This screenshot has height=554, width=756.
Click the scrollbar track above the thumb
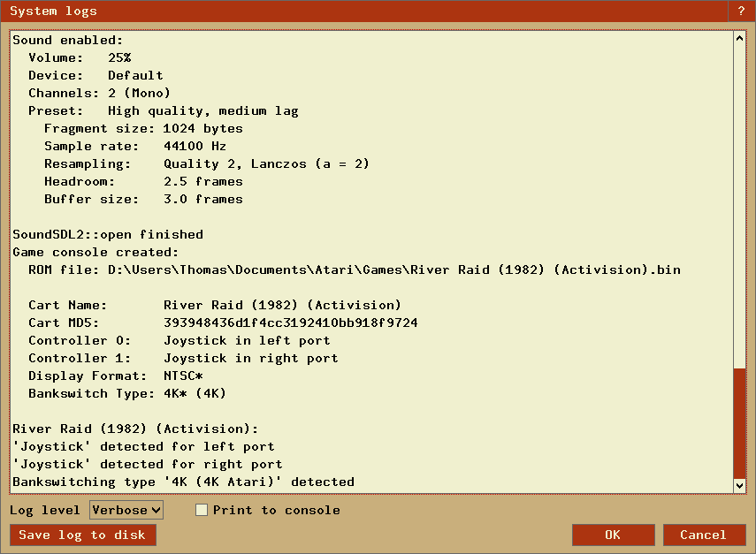(x=739, y=206)
